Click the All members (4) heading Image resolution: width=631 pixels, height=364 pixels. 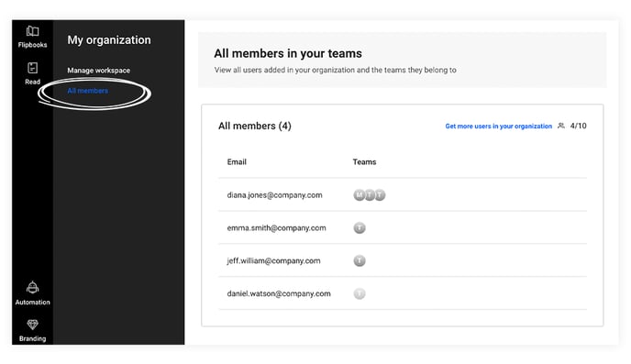click(x=255, y=126)
